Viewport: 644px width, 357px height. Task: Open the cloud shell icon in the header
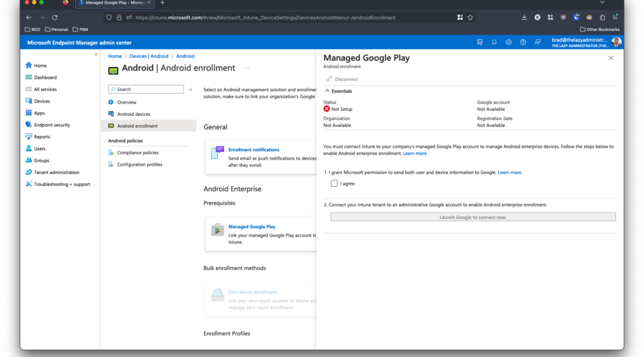coord(480,42)
